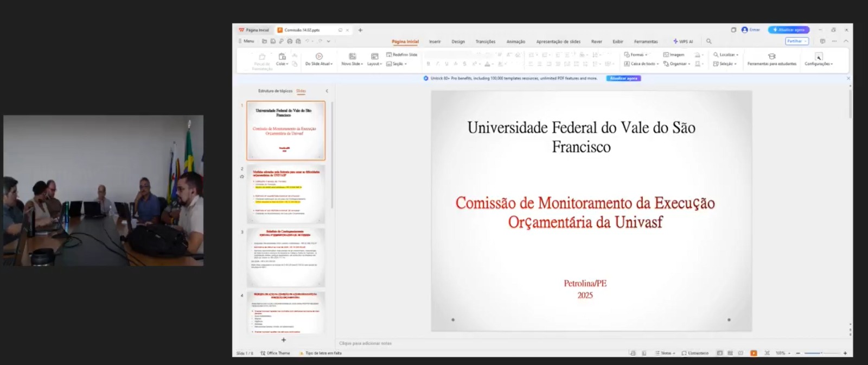Screen dimensions: 868x365
Task: Click the zoom in plus button
Action: pyautogui.click(x=845, y=353)
